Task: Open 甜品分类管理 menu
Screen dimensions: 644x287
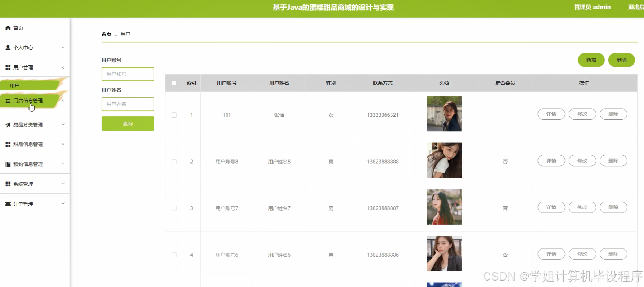Action: [35, 124]
